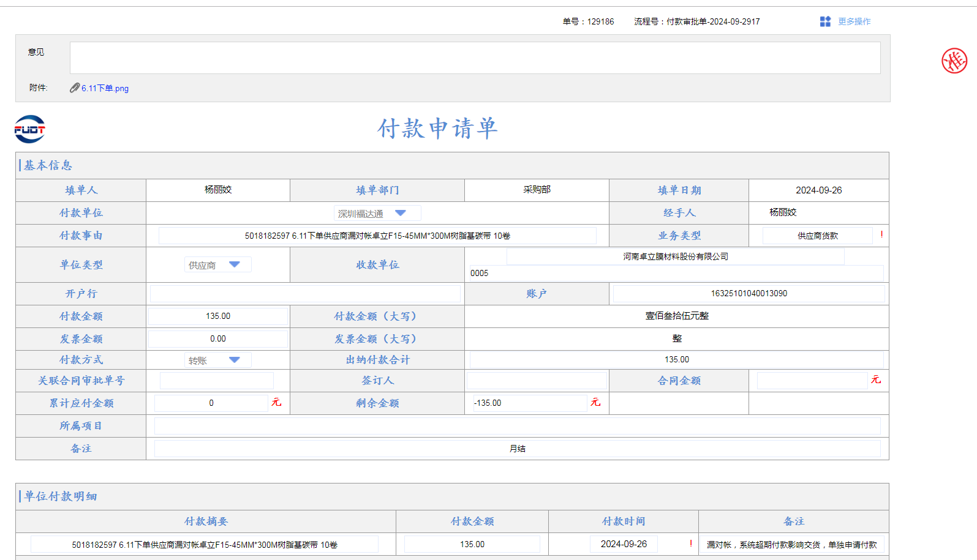Click the 关联合同审批单号 input field
Screen dimensions: 977x560
pos(217,381)
